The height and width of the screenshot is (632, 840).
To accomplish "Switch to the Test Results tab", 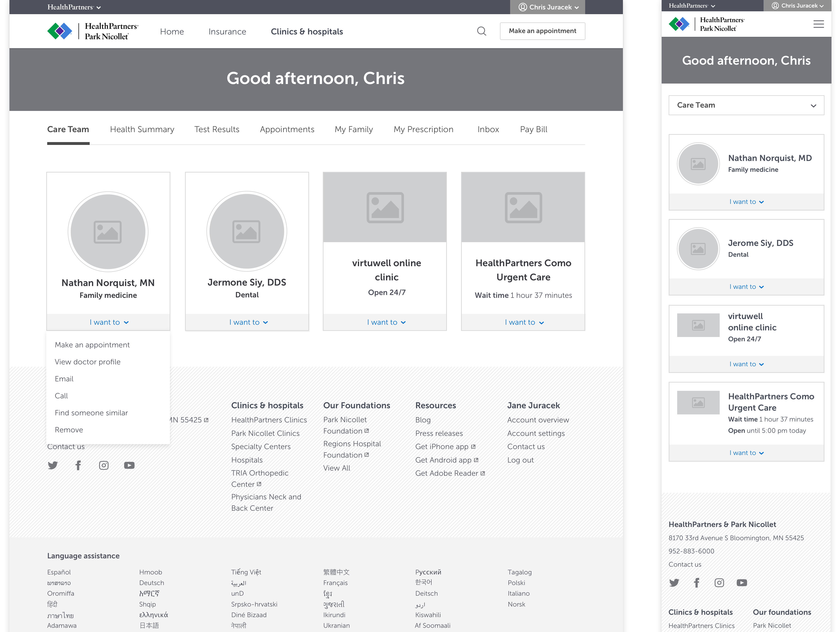I will point(216,130).
